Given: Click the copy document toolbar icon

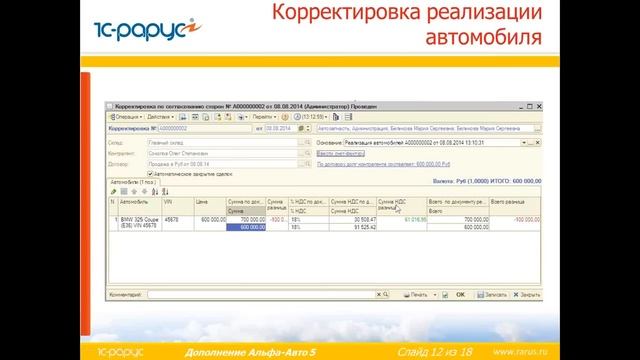Looking at the screenshot, I should (x=206, y=117).
